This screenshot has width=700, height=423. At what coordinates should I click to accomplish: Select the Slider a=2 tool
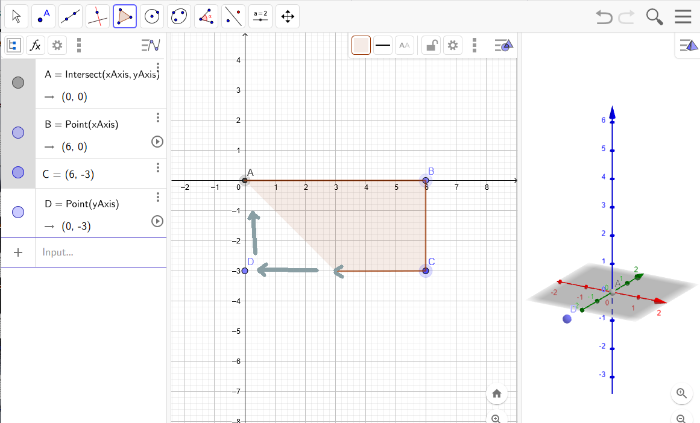(260, 17)
